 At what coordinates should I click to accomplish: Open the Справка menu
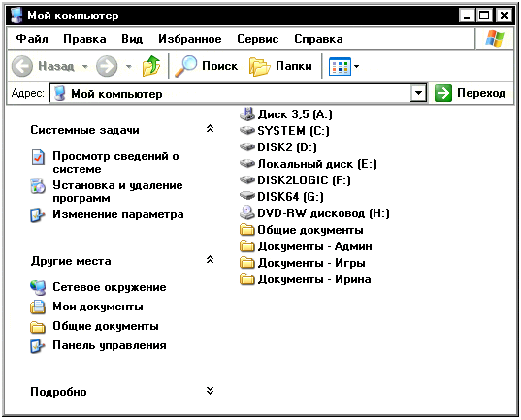(318, 39)
